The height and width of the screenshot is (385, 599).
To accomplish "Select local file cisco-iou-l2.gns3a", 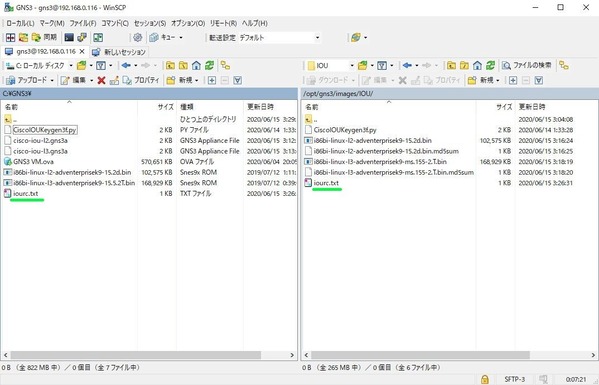I will (40, 141).
